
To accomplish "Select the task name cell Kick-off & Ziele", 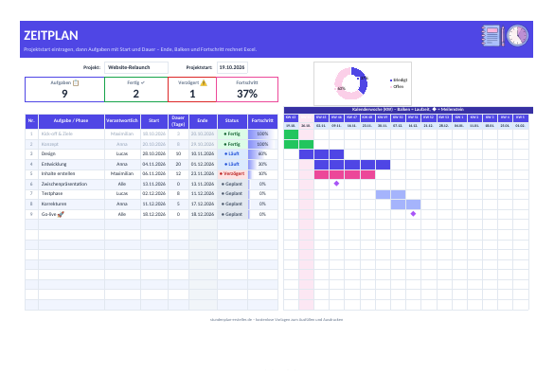I will [x=71, y=134].
